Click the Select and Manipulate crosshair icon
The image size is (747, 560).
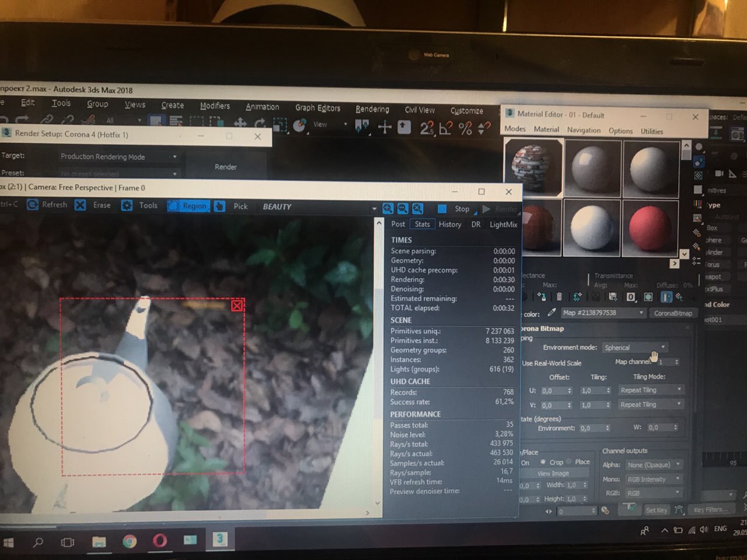pos(385,127)
